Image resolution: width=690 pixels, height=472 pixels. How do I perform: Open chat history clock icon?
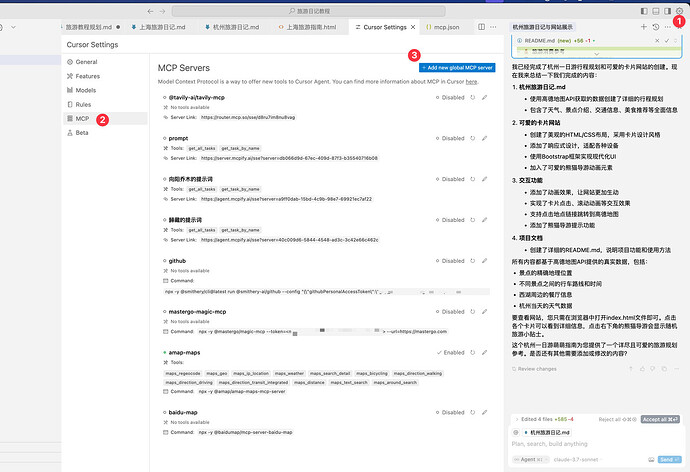point(656,27)
